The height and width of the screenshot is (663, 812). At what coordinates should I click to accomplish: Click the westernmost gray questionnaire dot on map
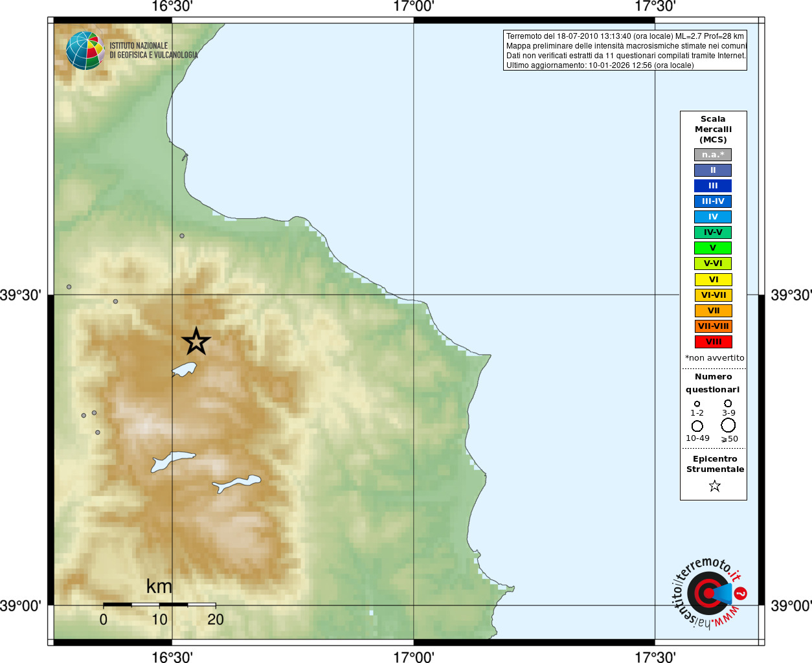tap(69, 287)
